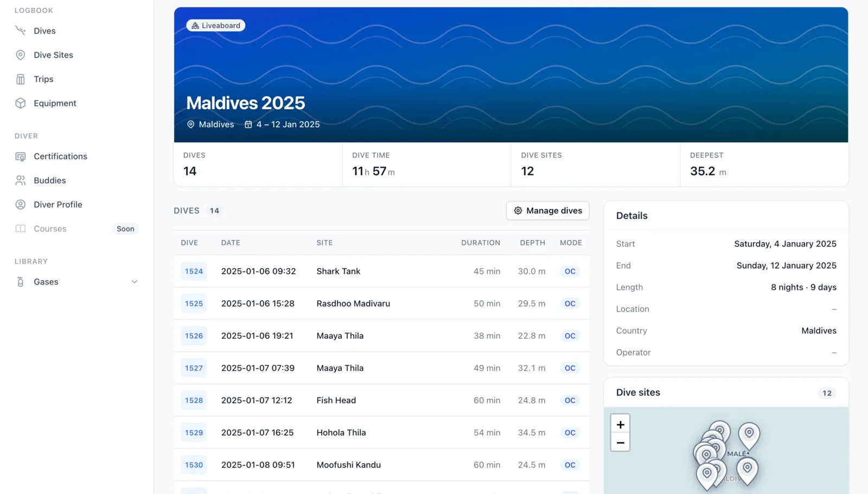Open the Certifications page

coord(60,156)
